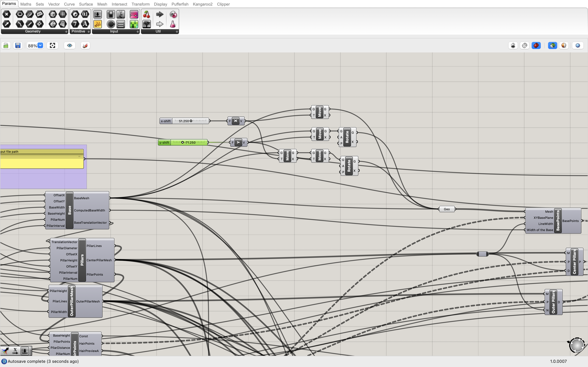Toggle shaded preview mode icon
The width and height of the screenshot is (588, 367).
pos(536,45)
